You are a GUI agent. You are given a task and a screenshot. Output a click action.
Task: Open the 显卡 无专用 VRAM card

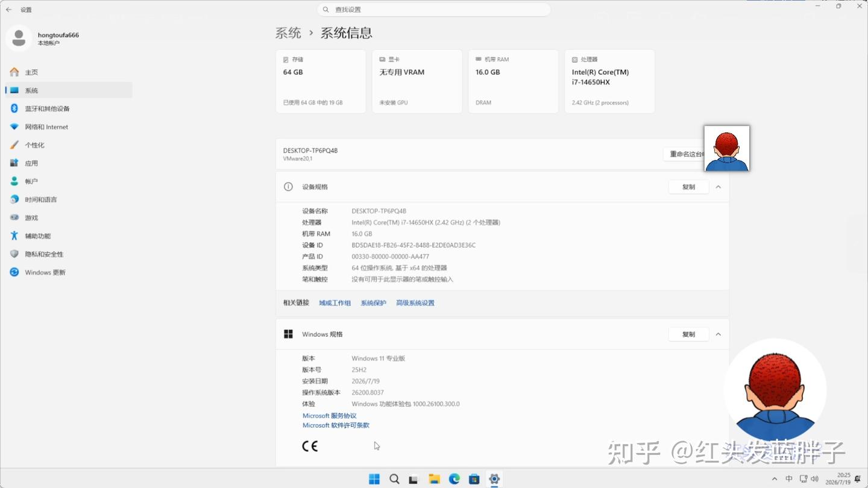(x=417, y=81)
